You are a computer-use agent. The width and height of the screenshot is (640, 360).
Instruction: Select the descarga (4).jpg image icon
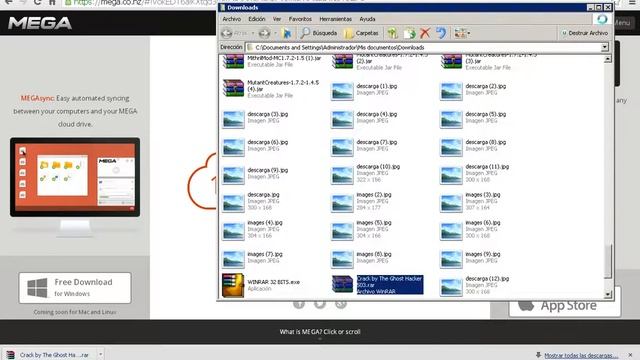tap(342, 119)
